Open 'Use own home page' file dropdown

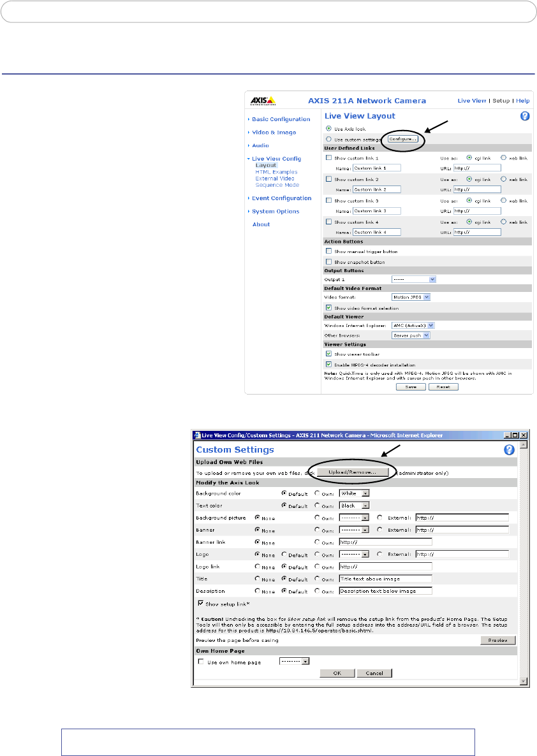[x=294, y=662]
